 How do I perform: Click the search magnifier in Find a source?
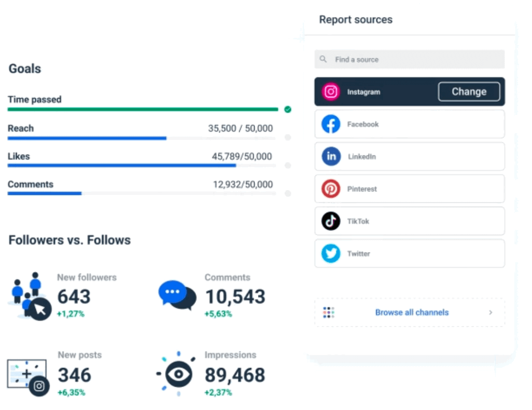tap(323, 59)
